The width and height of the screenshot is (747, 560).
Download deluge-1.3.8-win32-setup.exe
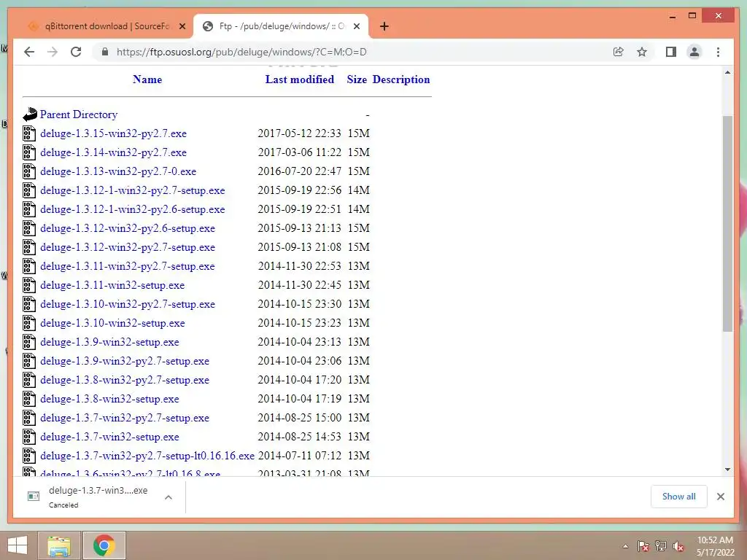(109, 399)
